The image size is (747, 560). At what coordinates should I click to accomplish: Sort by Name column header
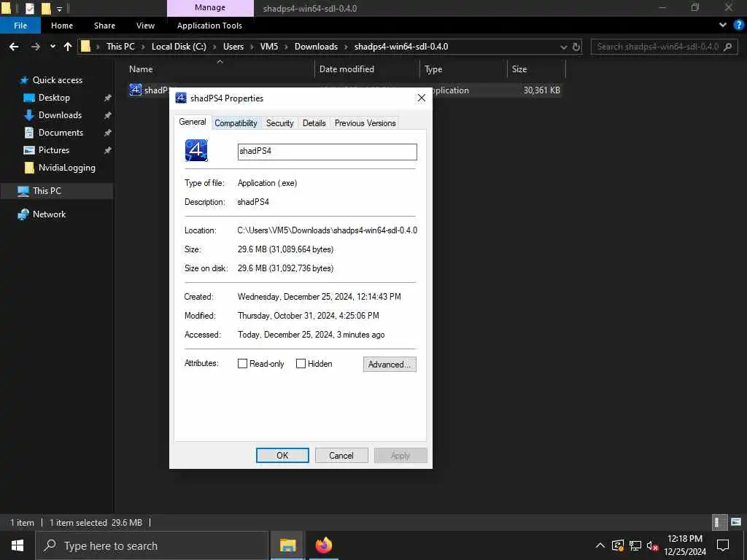141,69
